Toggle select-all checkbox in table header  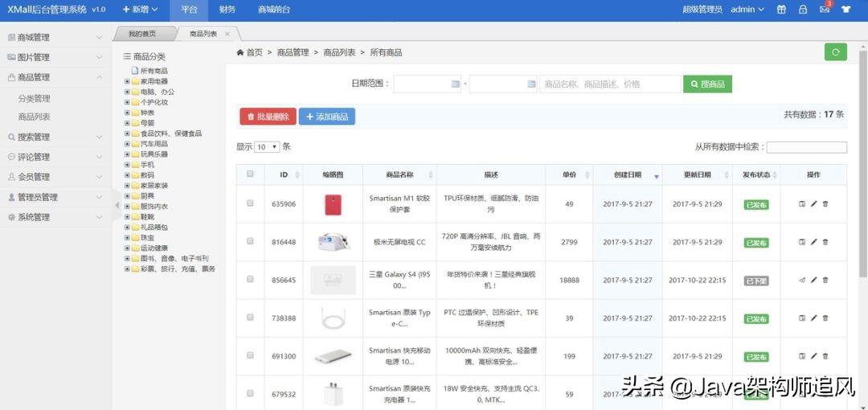pos(250,174)
